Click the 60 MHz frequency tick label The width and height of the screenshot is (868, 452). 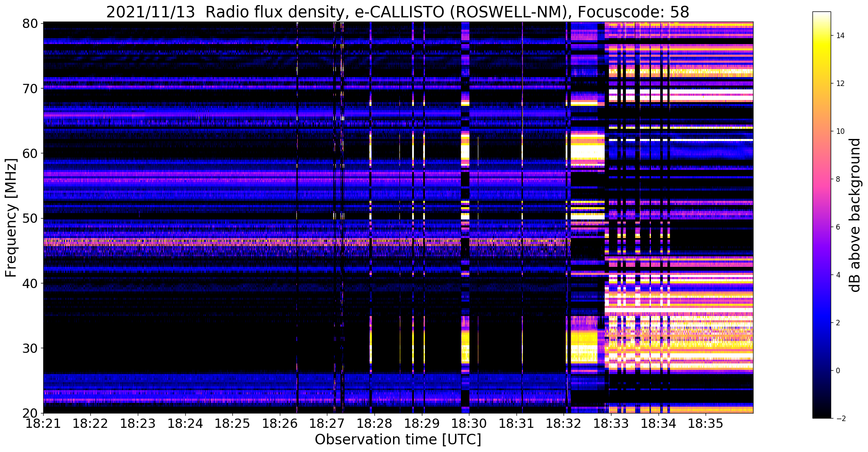tap(30, 153)
